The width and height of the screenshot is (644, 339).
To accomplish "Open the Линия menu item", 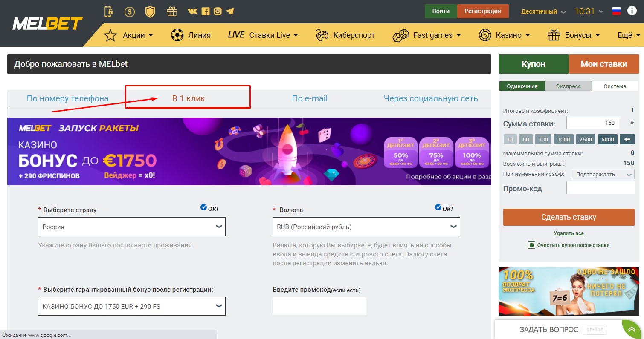I will tap(199, 35).
